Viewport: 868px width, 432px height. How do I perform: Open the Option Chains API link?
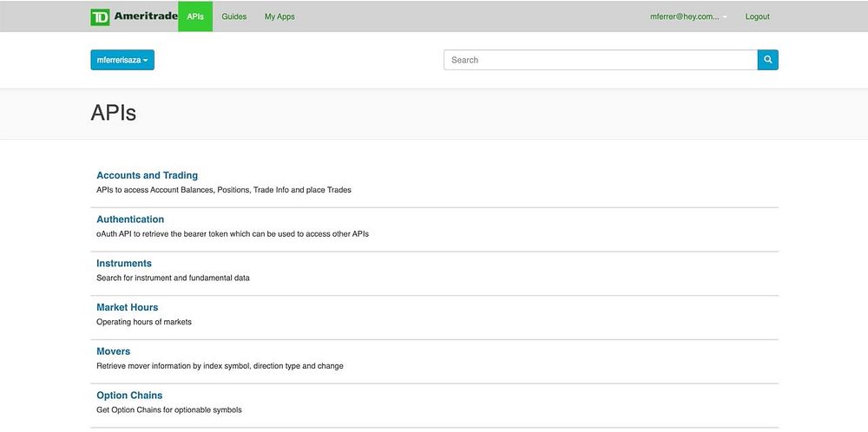click(129, 396)
